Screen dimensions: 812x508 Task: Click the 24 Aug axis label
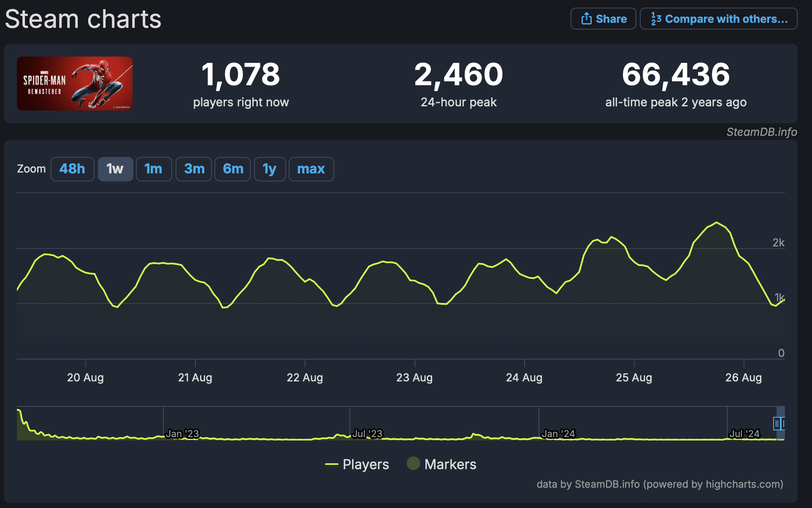[524, 377]
